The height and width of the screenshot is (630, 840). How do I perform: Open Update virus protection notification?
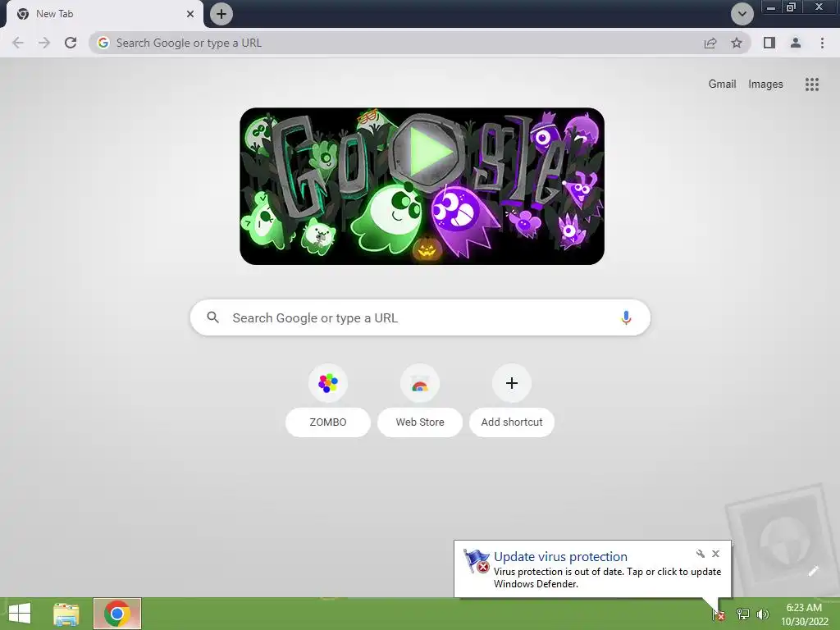[x=560, y=557]
